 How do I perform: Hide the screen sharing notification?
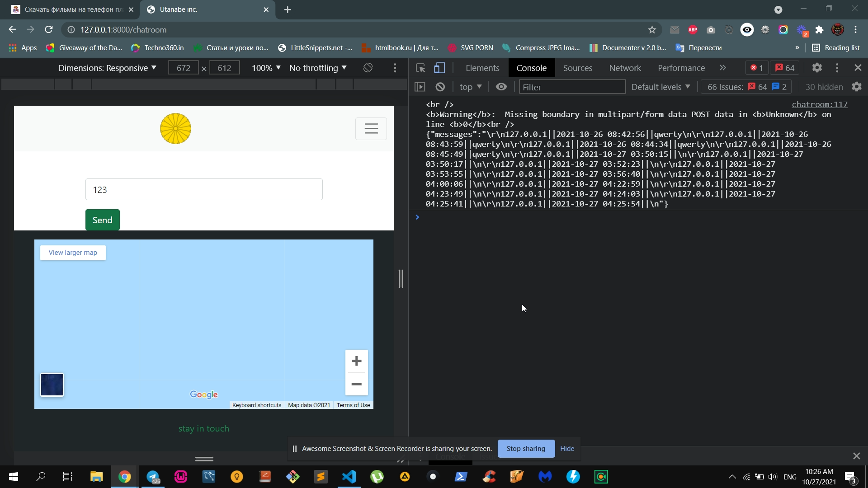coord(567,449)
